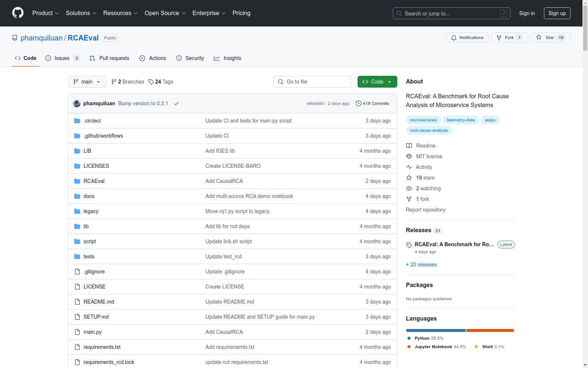Click the microservices topic tag
This screenshot has width=588, height=368.
tap(423, 120)
